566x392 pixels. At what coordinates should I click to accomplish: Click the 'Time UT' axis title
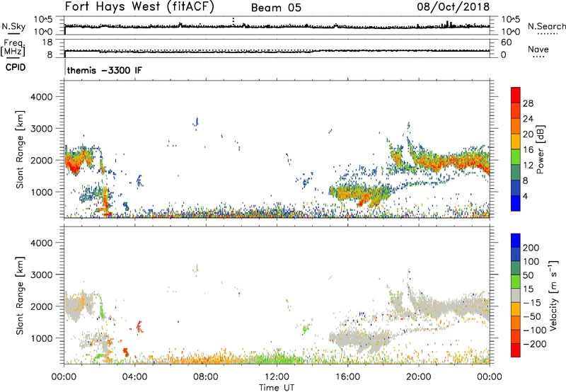tap(277, 388)
